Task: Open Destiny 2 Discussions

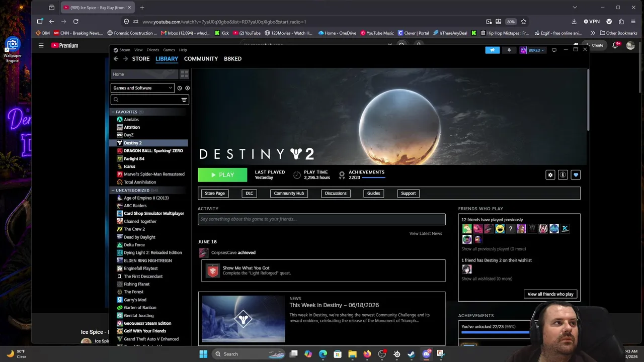Action: click(336, 193)
